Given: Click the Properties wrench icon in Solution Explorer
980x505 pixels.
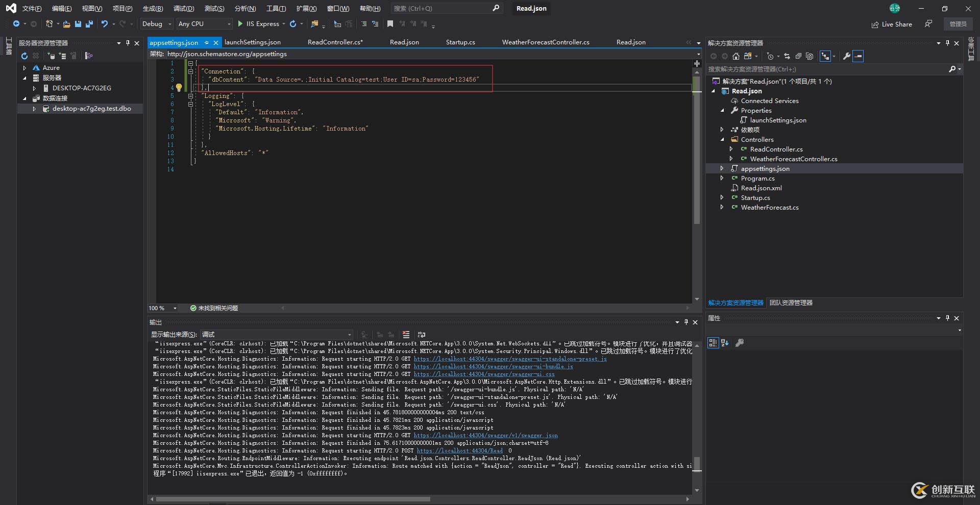Looking at the screenshot, I should (846, 56).
